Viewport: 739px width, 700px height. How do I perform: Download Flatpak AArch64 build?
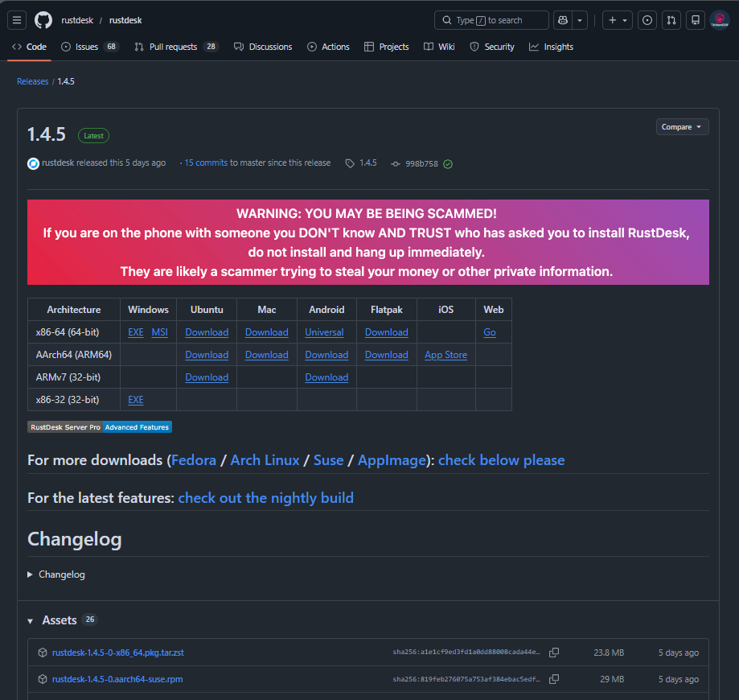(x=387, y=355)
